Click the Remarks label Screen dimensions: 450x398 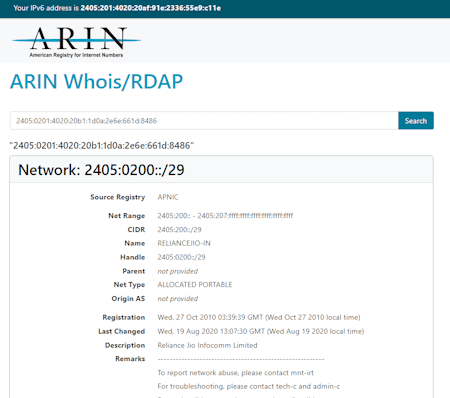click(x=130, y=359)
